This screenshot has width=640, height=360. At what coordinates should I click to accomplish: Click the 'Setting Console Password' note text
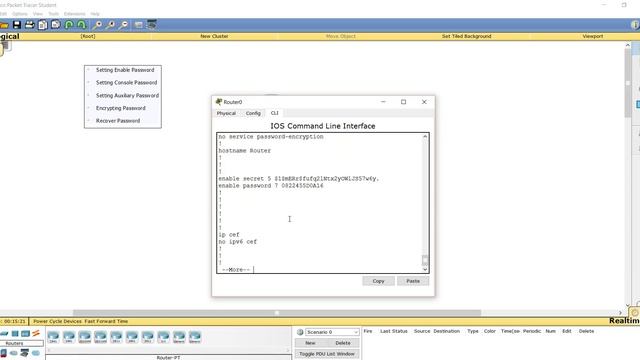[127, 83]
